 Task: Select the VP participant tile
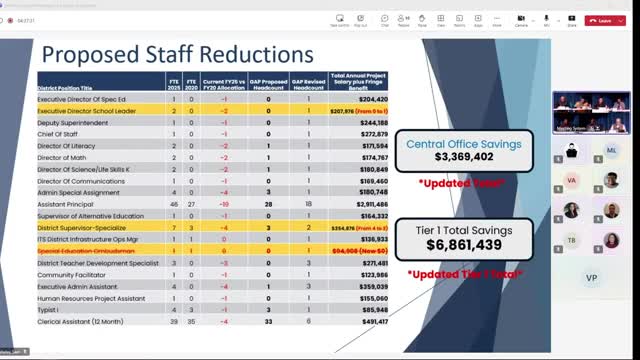591,278
